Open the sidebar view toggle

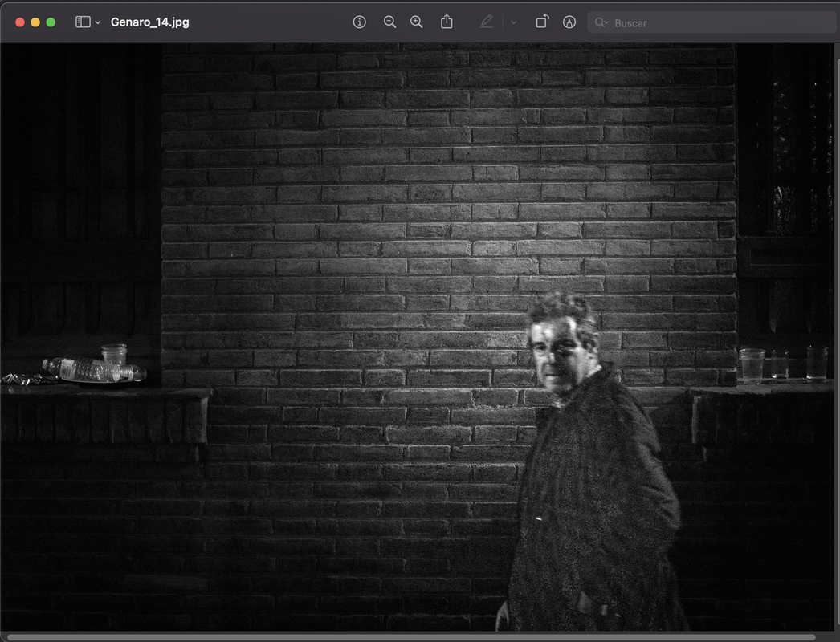[x=83, y=22]
